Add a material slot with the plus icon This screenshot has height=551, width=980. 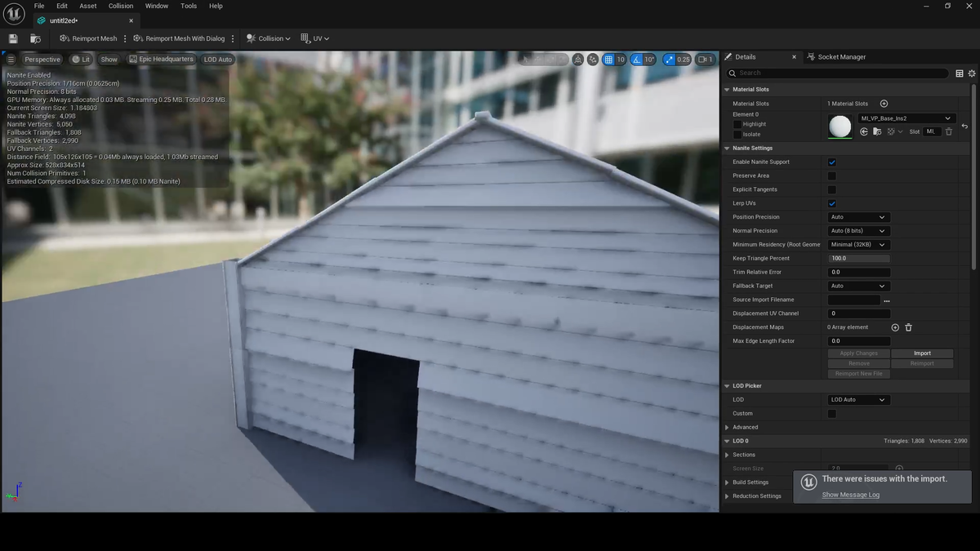[x=884, y=104]
